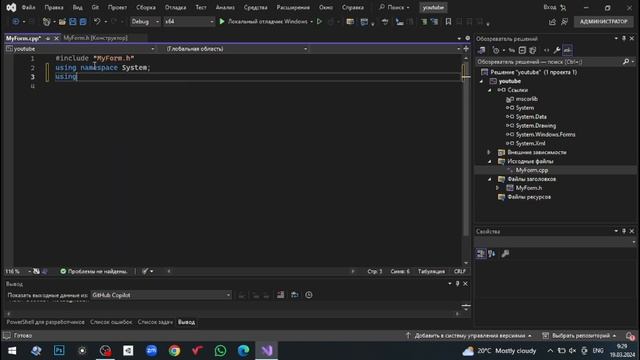Screen dimensions: 640x360
Task: Click Выбрать репозиторий in status bar
Action: pos(580,336)
